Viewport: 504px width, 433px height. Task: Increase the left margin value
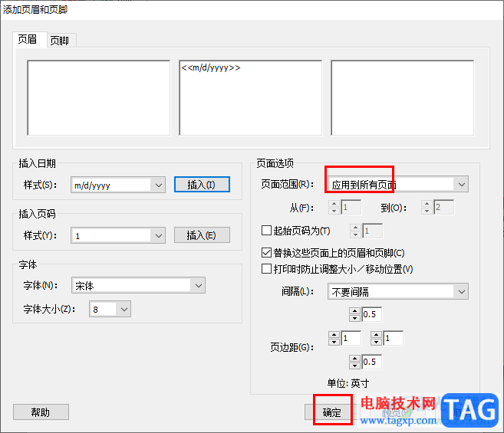coord(334,334)
